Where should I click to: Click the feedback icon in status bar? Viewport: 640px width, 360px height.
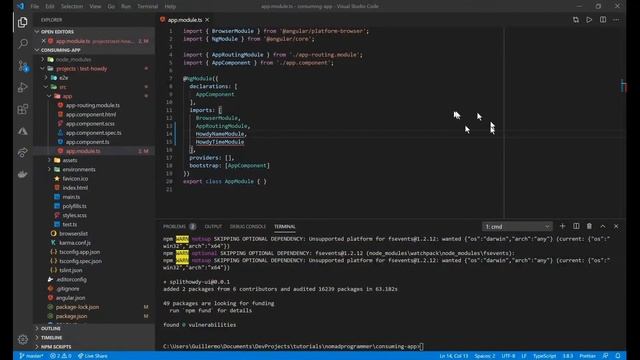click(x=606, y=356)
